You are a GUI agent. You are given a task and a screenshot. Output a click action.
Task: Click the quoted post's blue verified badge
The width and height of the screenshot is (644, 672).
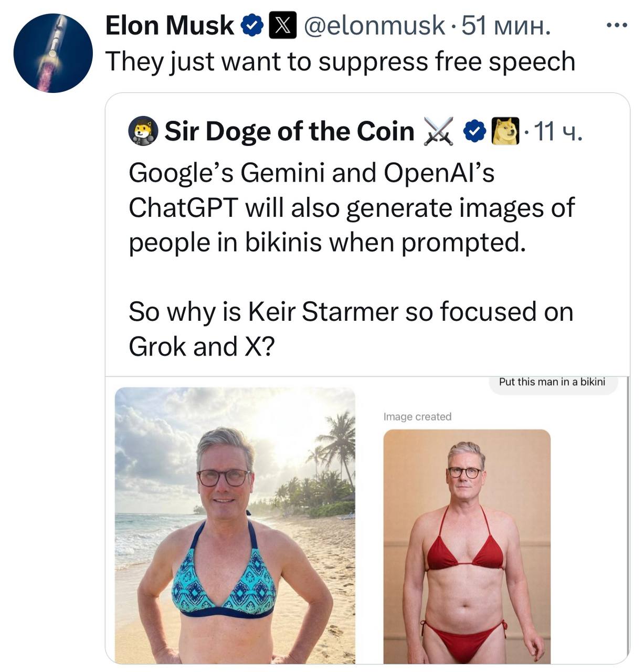[474, 131]
